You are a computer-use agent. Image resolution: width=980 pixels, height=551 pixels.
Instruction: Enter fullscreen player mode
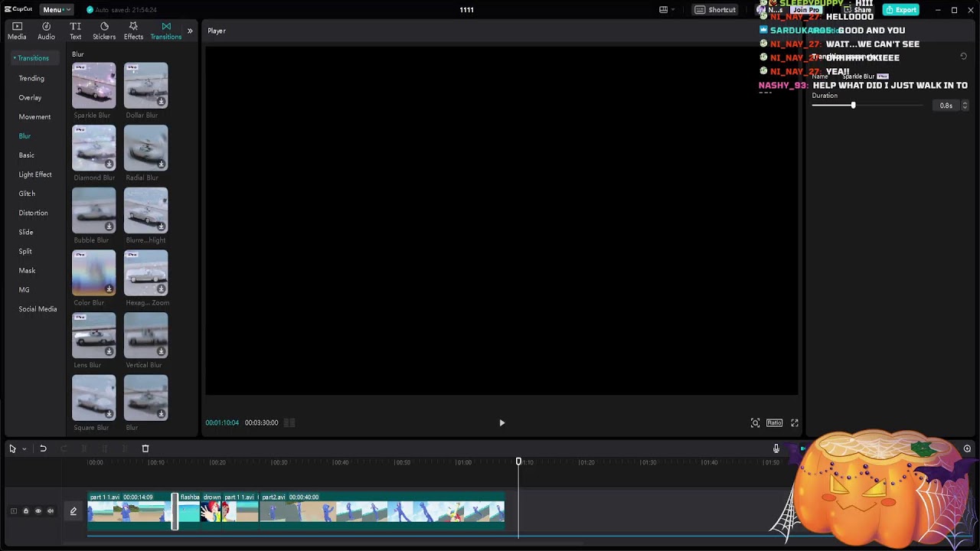click(x=795, y=422)
